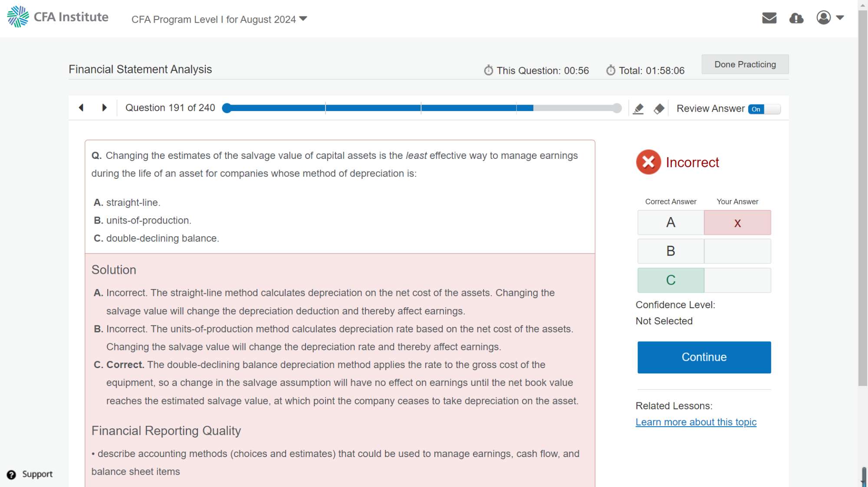Click Your Answer cell for B
The image size is (868, 487).
(737, 251)
